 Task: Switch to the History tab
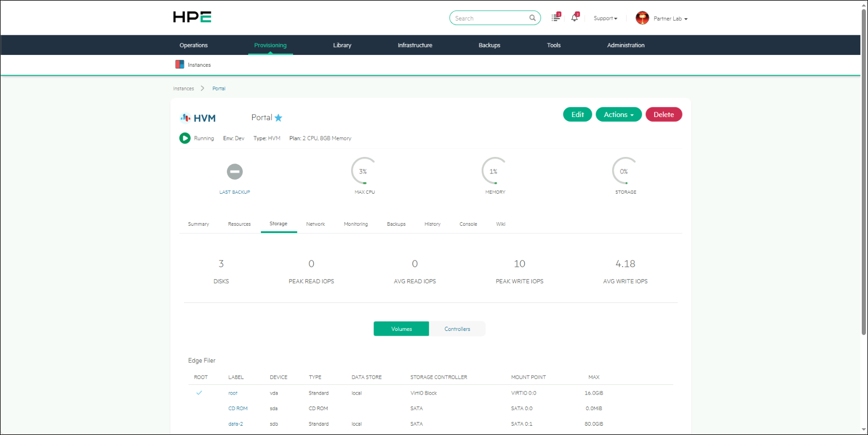click(x=432, y=224)
